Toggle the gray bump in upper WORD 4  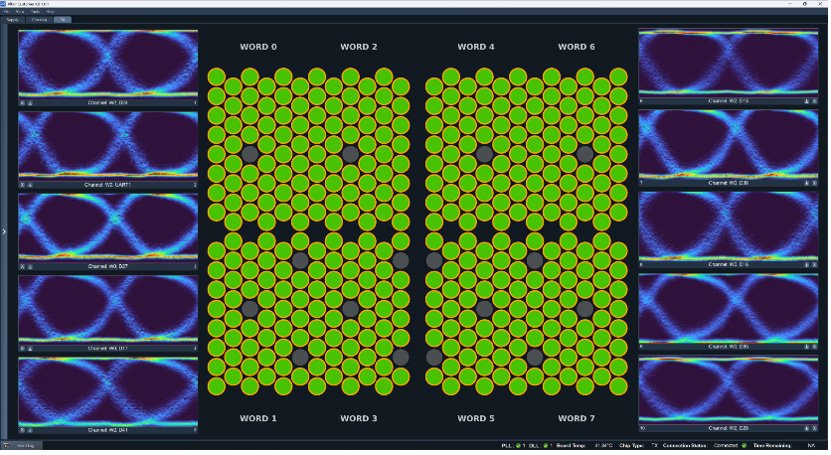tap(484, 154)
